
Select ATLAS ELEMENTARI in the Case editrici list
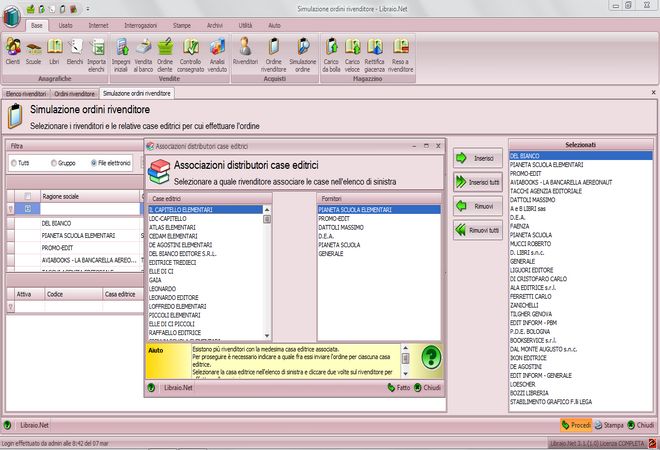tap(205, 227)
